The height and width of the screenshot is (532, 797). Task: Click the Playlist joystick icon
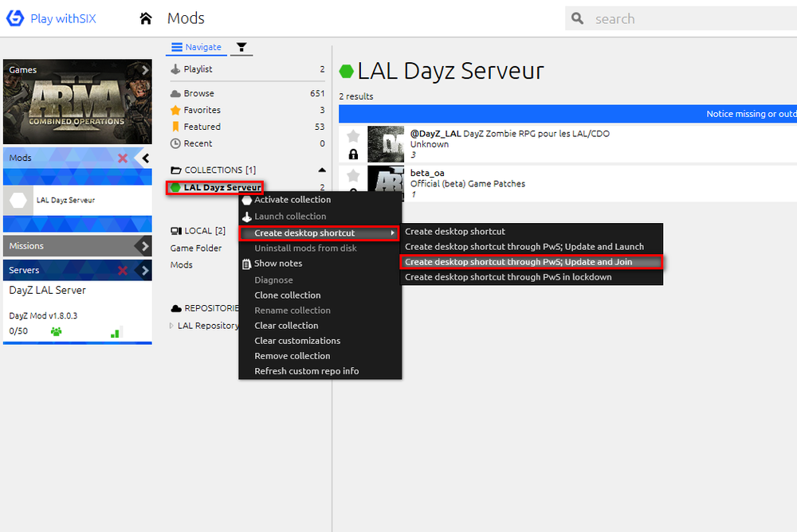175,69
